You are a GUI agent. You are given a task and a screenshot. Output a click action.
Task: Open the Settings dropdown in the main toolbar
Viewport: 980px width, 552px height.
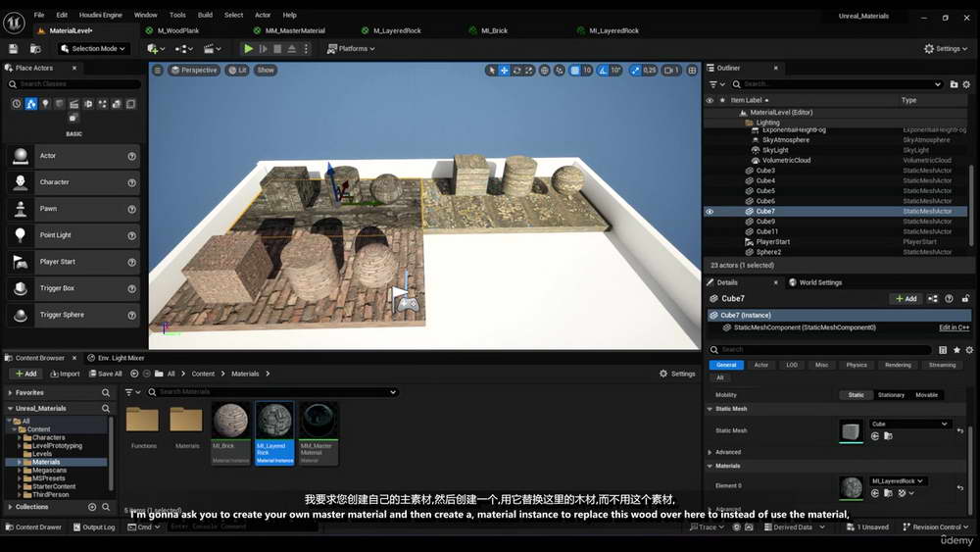pyautogui.click(x=947, y=49)
